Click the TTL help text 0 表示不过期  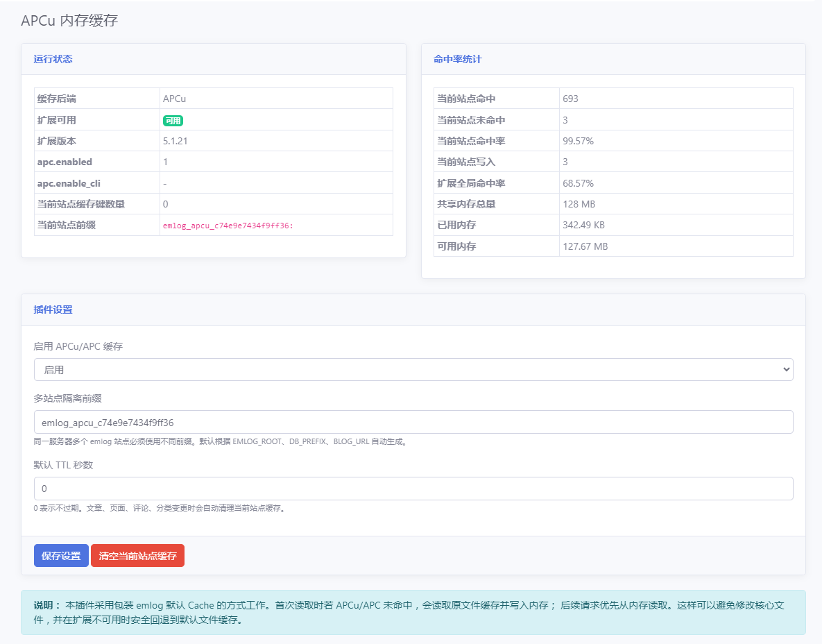point(160,508)
